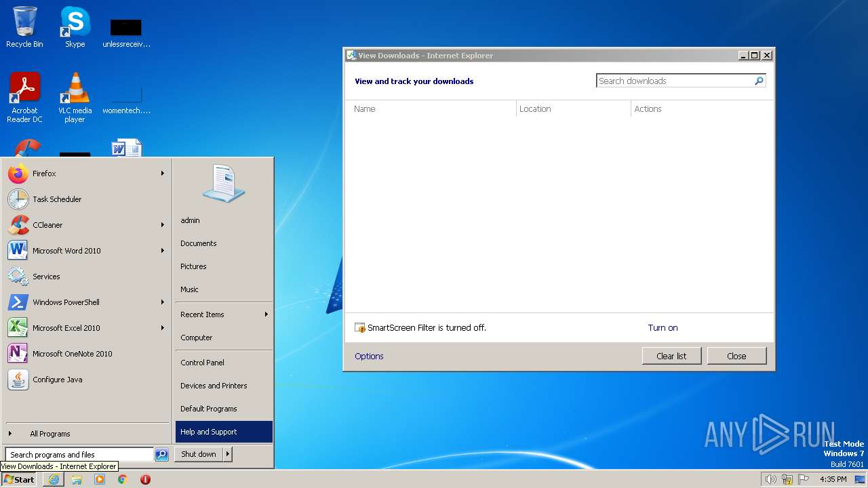
Task: Expand the CCleaner submenu arrow
Action: coord(163,225)
